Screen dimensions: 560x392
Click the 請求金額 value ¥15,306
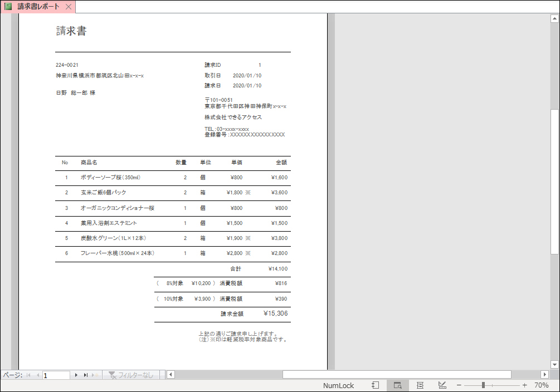(275, 313)
